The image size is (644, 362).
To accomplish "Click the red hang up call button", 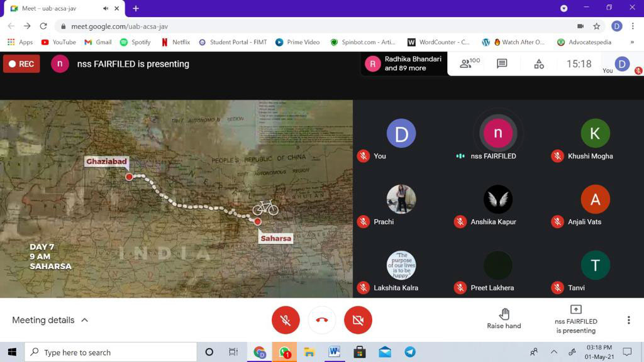I will point(322,321).
